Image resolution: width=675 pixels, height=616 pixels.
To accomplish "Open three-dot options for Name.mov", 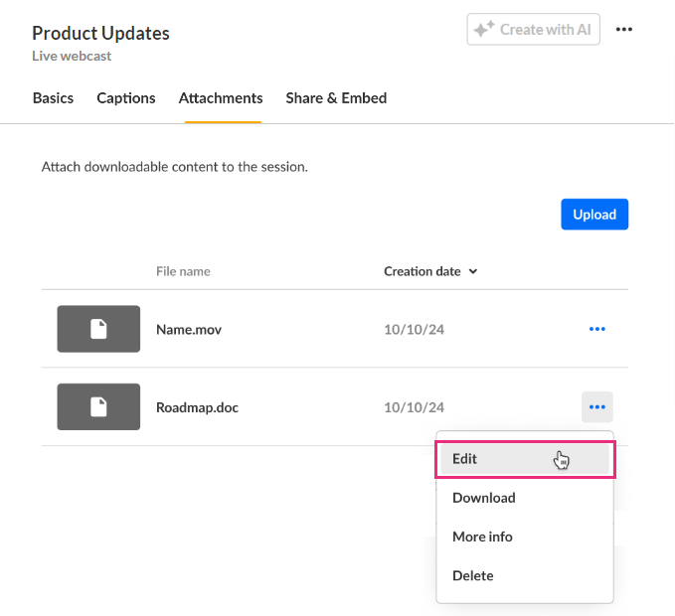I will [597, 329].
